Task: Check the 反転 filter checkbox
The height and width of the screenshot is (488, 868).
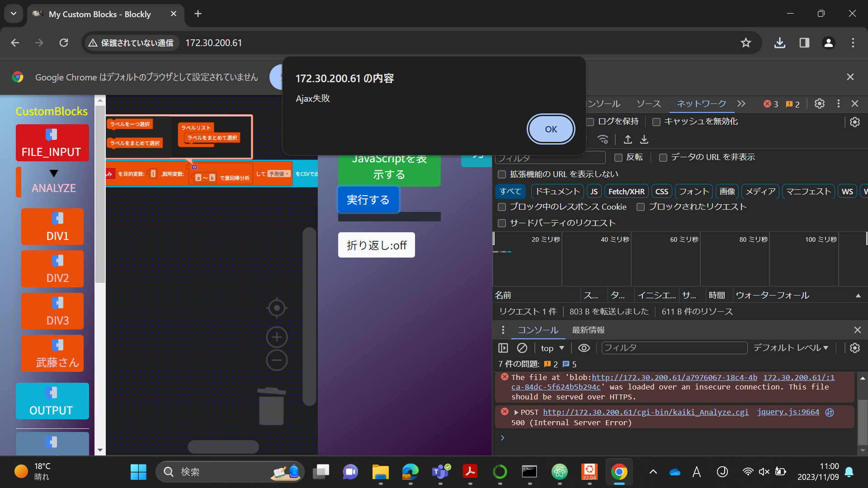Action: tap(618, 157)
